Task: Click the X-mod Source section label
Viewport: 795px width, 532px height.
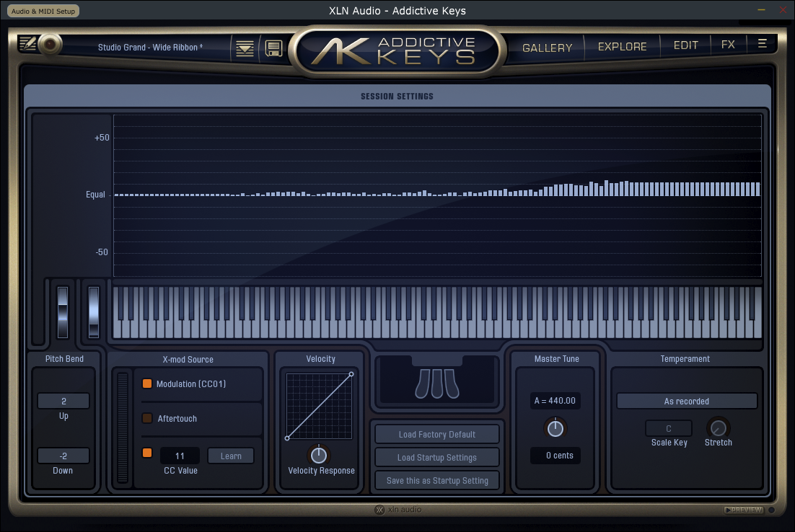Action: (x=188, y=359)
